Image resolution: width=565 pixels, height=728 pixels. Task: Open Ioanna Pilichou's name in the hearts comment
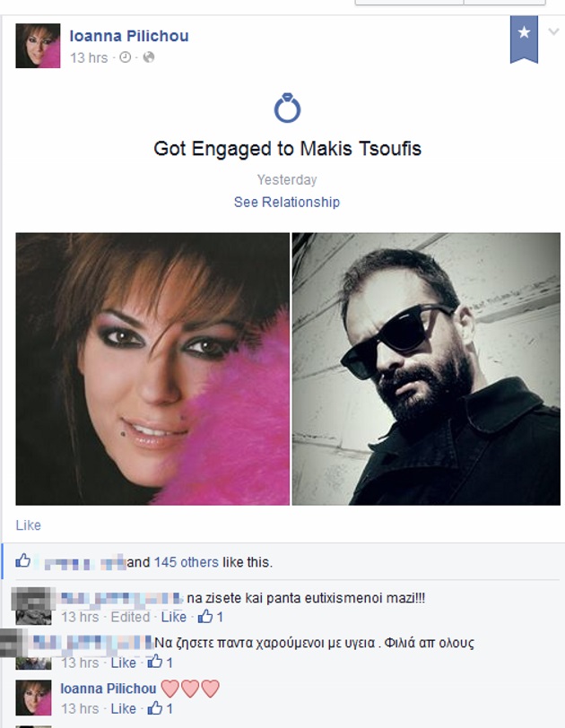click(109, 689)
